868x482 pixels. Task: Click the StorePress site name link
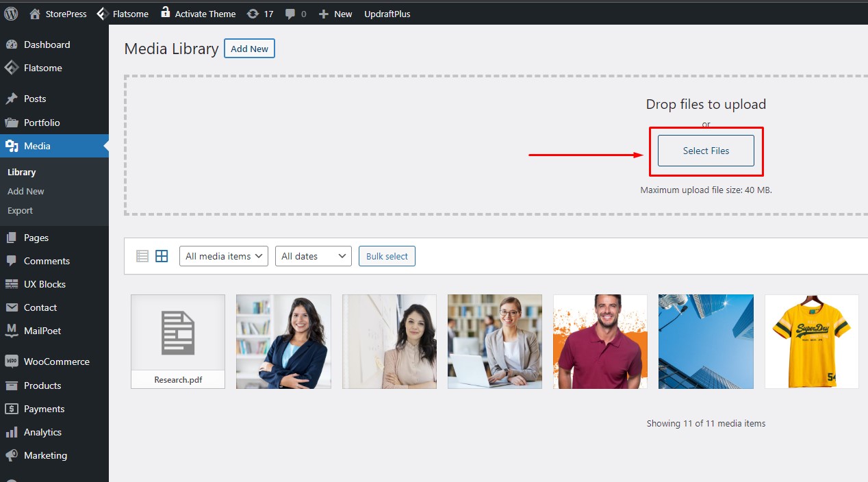pyautogui.click(x=66, y=14)
